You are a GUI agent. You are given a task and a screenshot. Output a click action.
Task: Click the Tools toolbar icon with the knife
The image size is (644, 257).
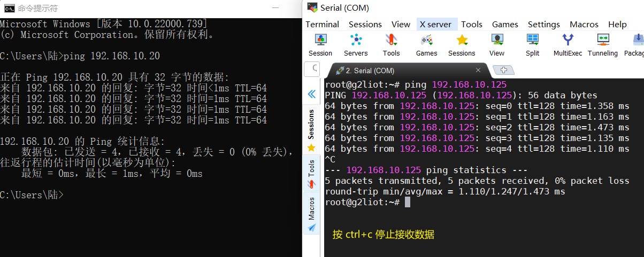tap(391, 45)
